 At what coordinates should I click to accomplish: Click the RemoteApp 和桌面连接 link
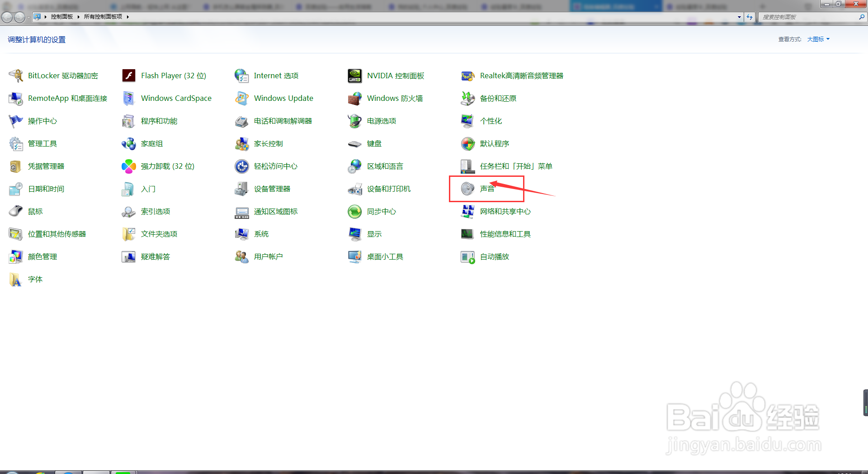(68, 98)
